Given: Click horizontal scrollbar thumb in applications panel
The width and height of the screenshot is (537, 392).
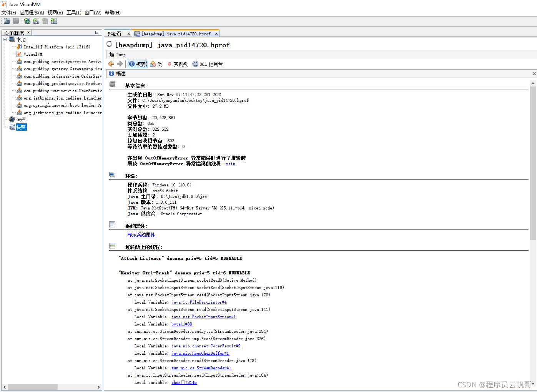Looking at the screenshot, I should point(33,387).
